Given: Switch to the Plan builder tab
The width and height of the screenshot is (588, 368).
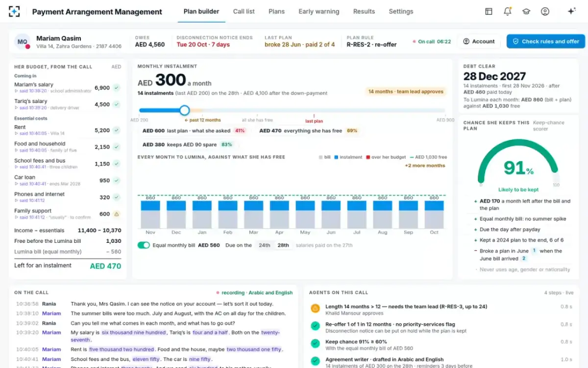Looking at the screenshot, I should tap(201, 11).
